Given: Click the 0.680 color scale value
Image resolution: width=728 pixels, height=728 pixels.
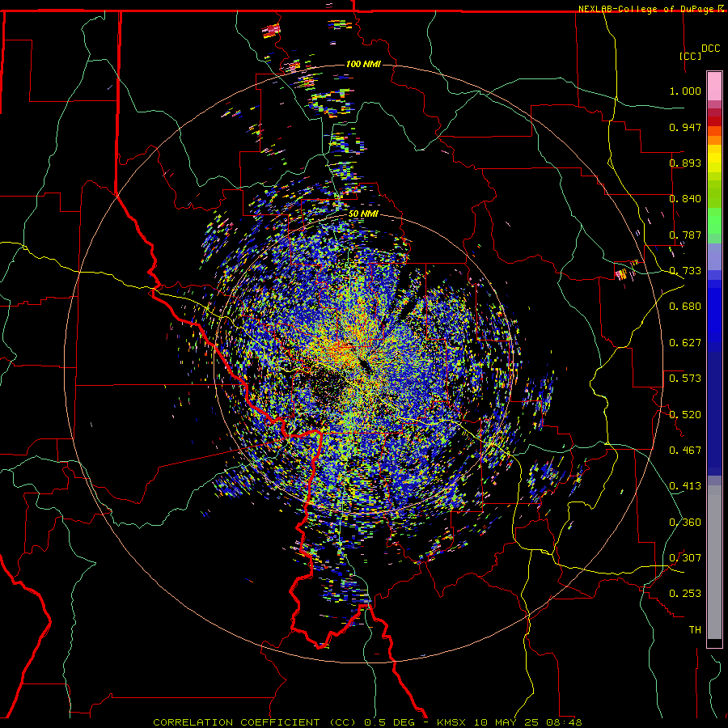Looking at the screenshot, I should click(x=685, y=307).
